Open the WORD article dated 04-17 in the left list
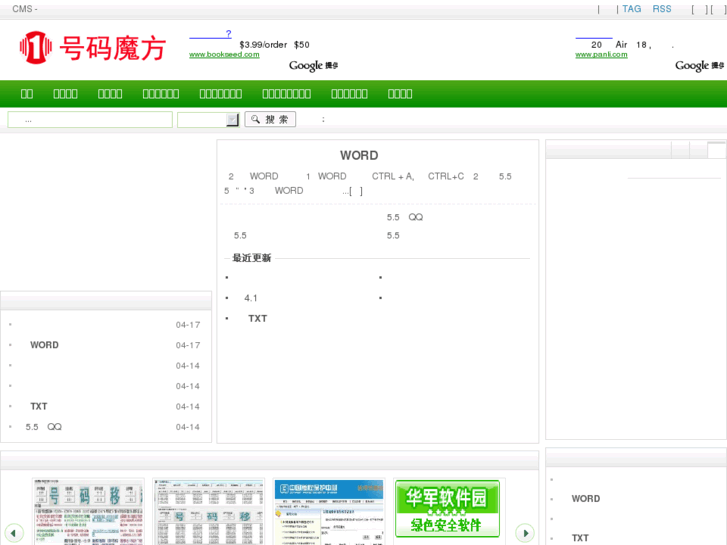 click(44, 345)
